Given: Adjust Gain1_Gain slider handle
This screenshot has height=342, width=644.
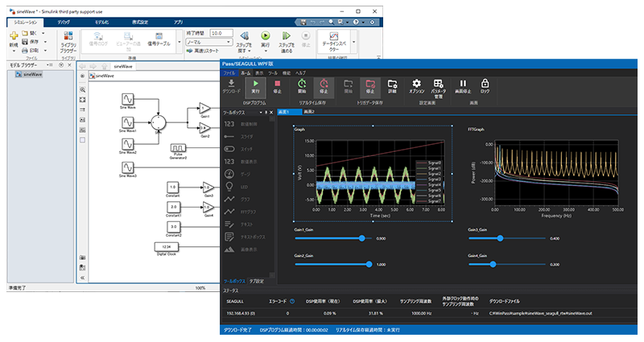Looking at the screenshot, I should 361,238.
